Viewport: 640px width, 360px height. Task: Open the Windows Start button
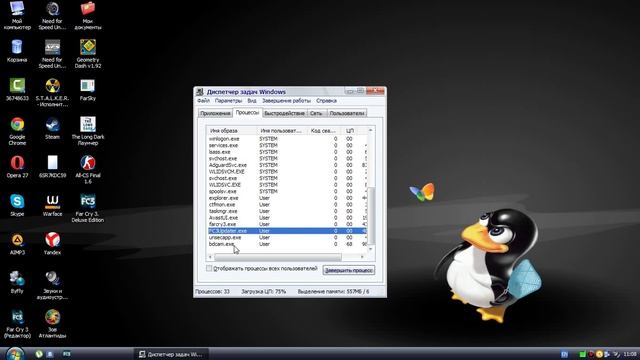15,353
